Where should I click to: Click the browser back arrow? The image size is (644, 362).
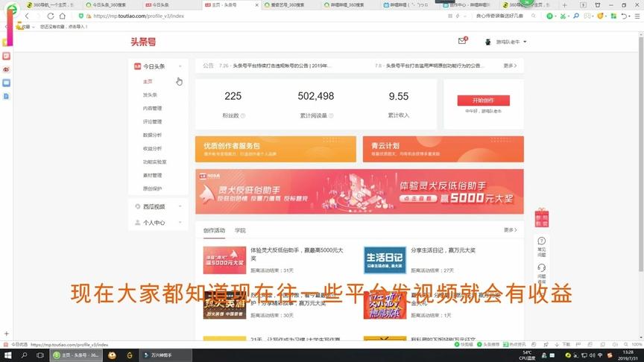[x=27, y=16]
